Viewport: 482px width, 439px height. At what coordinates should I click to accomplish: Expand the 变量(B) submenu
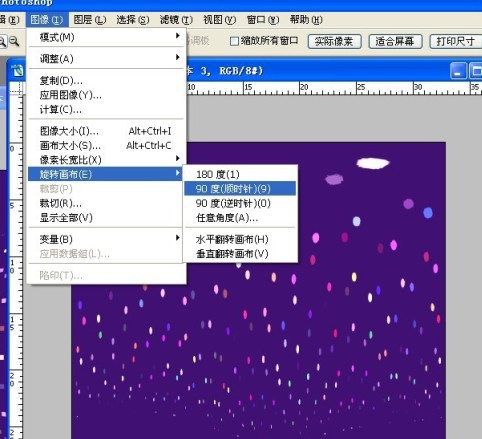(x=106, y=239)
